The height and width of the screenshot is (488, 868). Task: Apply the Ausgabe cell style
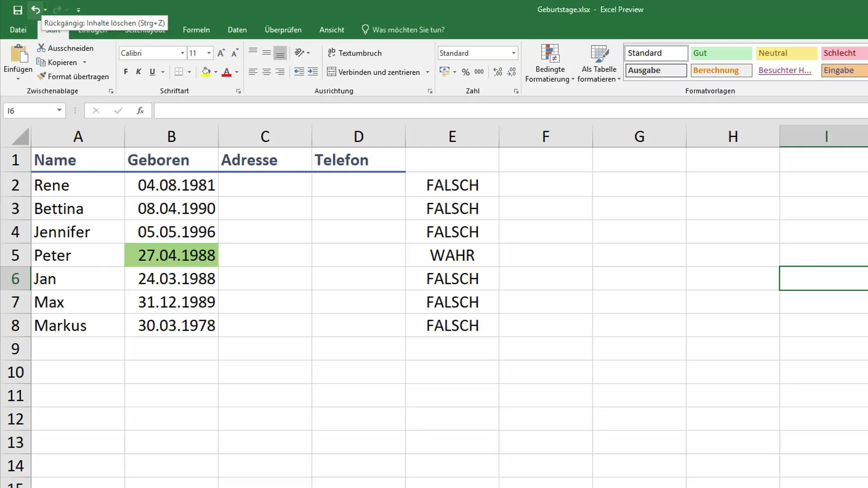tap(656, 70)
